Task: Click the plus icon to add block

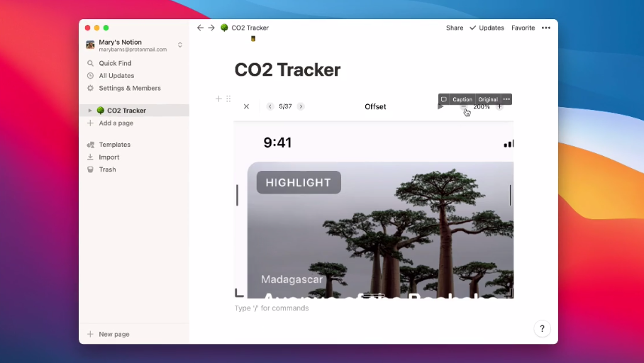Action: tap(218, 99)
